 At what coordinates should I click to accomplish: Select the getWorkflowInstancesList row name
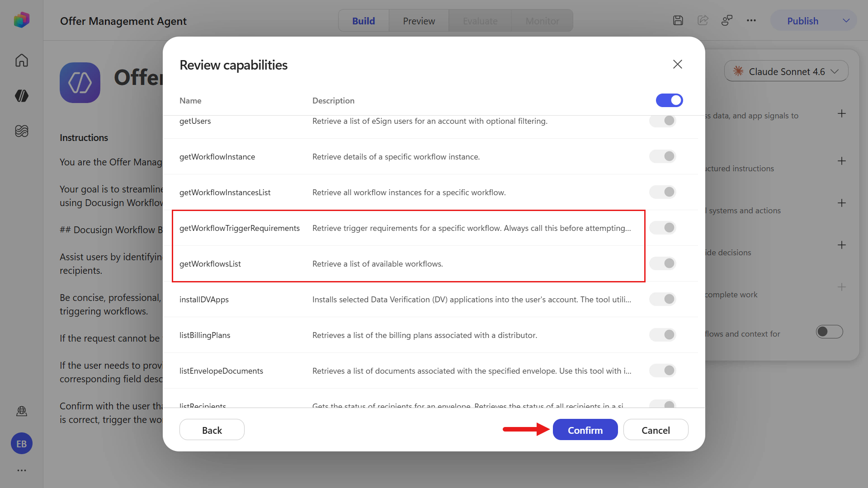(225, 192)
